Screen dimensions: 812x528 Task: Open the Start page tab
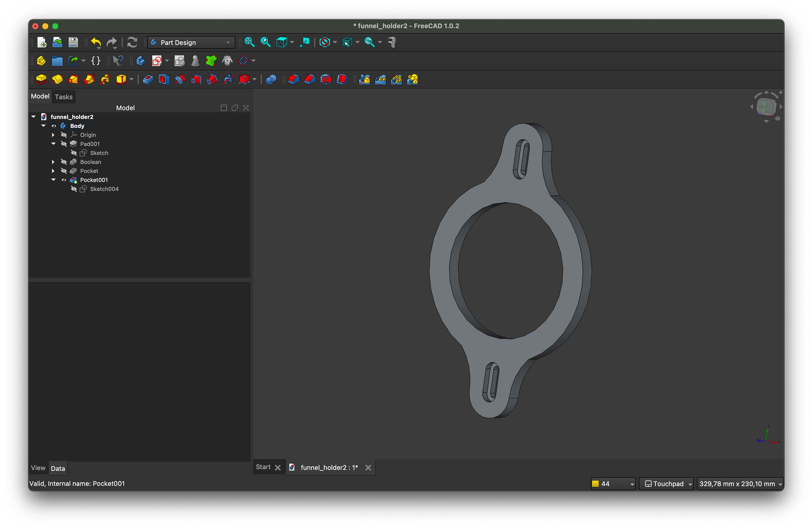pyautogui.click(x=263, y=467)
